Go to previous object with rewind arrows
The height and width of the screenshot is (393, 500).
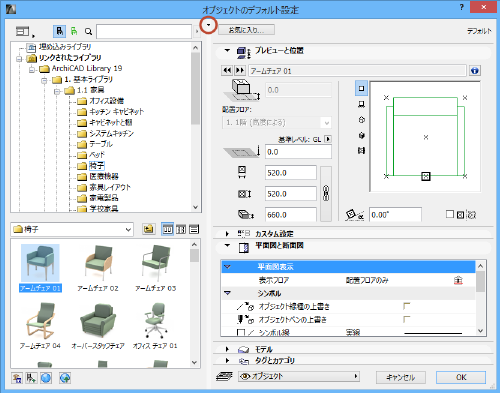[x=227, y=70]
